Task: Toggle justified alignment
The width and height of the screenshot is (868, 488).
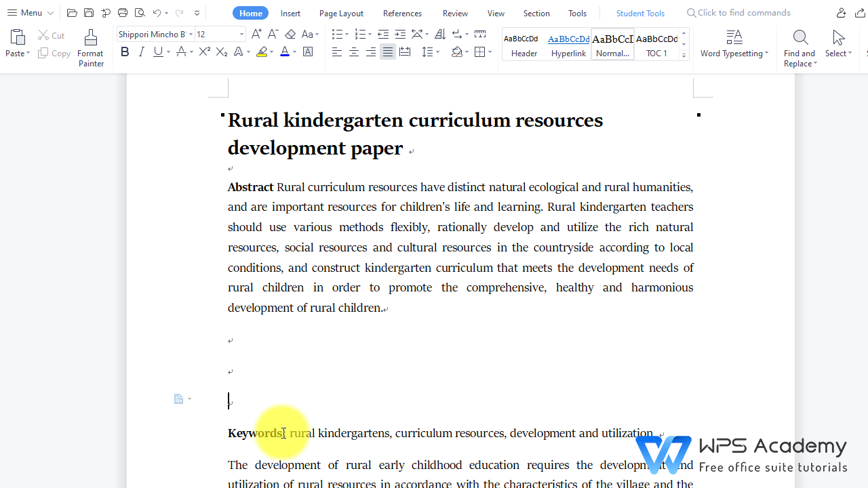Action: point(388,52)
